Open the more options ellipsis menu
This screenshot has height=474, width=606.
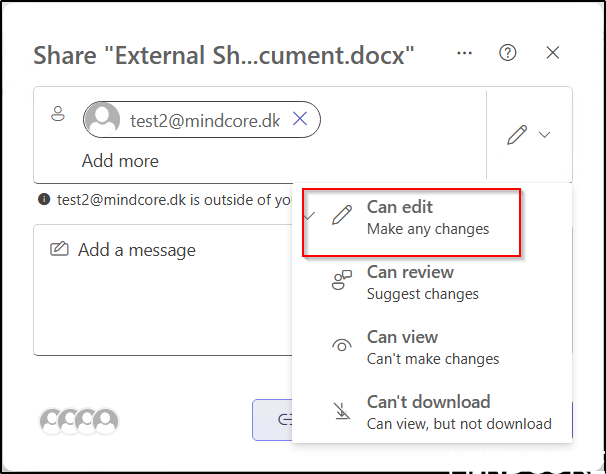click(x=463, y=53)
